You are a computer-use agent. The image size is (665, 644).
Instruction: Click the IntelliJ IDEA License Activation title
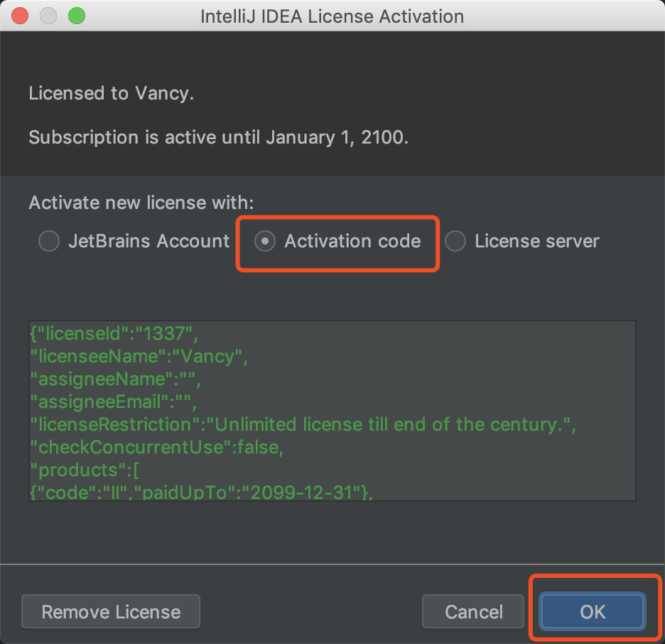[x=332, y=16]
